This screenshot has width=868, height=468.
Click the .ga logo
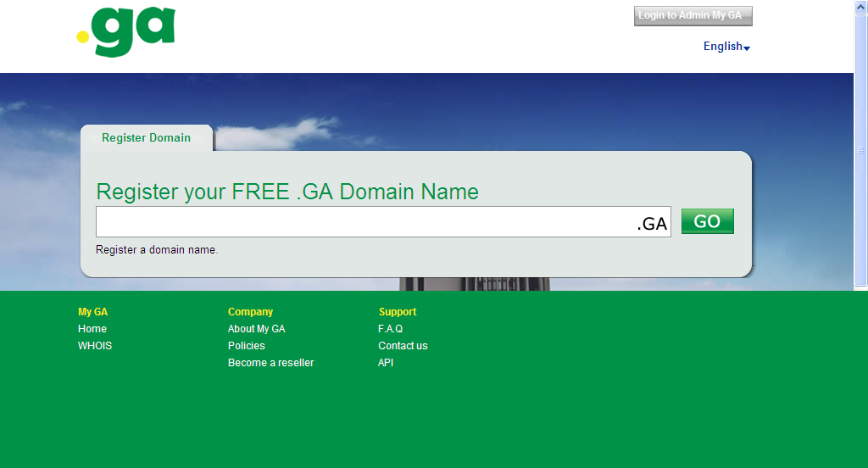click(x=126, y=31)
